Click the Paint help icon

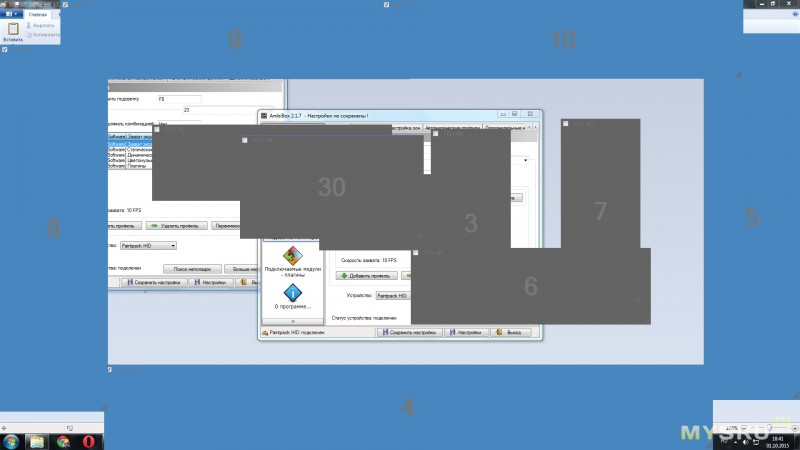[795, 14]
